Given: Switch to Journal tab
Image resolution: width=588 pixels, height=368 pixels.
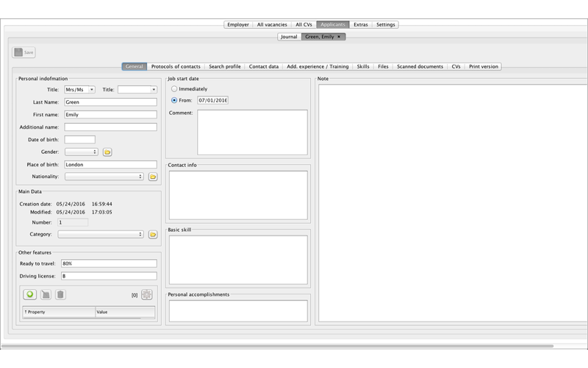Looking at the screenshot, I should (289, 37).
